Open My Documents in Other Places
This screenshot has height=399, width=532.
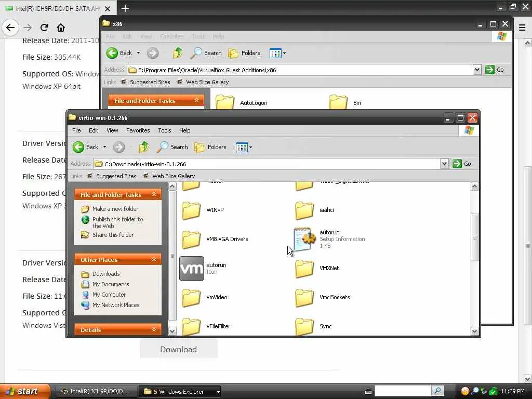coord(105,284)
